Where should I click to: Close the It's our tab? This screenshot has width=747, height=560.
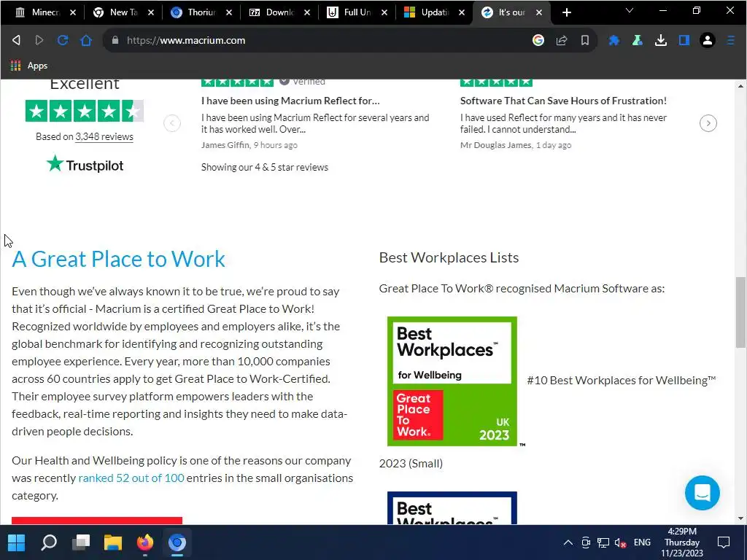point(539,12)
